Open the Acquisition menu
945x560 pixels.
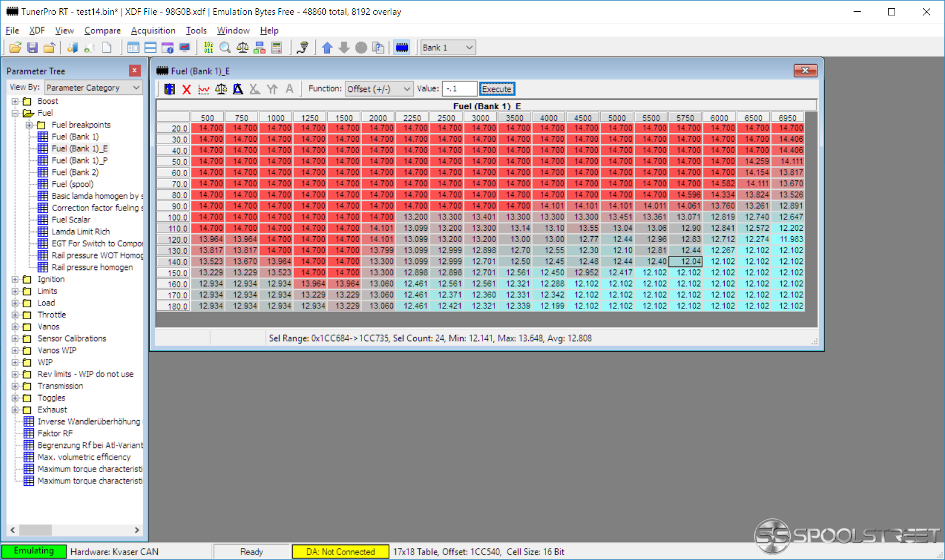[153, 30]
